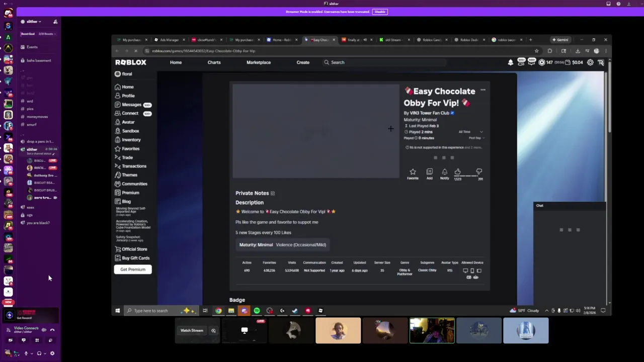The height and width of the screenshot is (362, 644).
Task: Click the Private Notes edit icon
Action: (x=273, y=193)
